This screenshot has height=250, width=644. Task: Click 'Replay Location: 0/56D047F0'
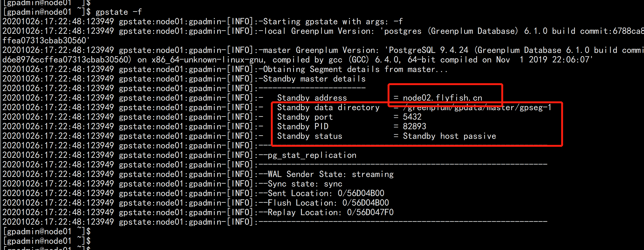(330, 213)
